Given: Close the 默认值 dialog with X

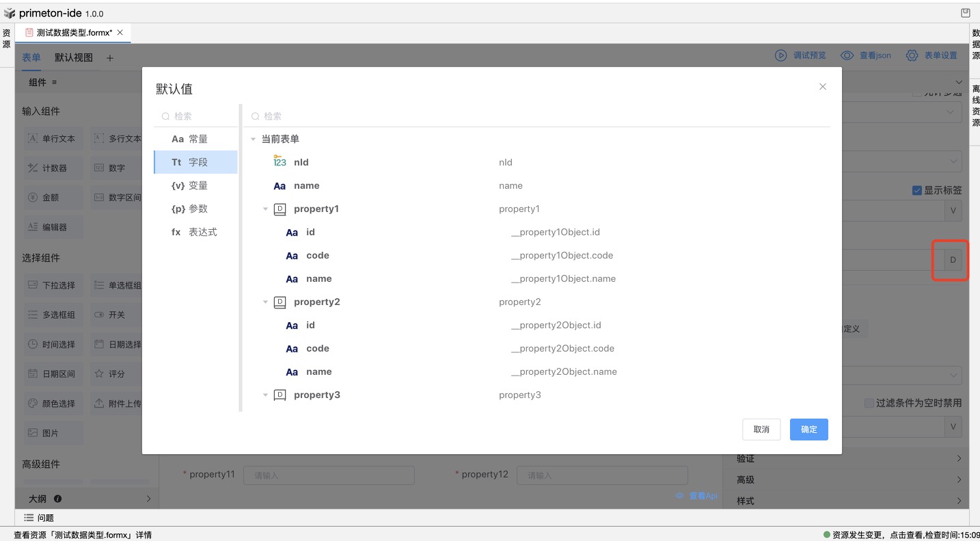Looking at the screenshot, I should 823,86.
